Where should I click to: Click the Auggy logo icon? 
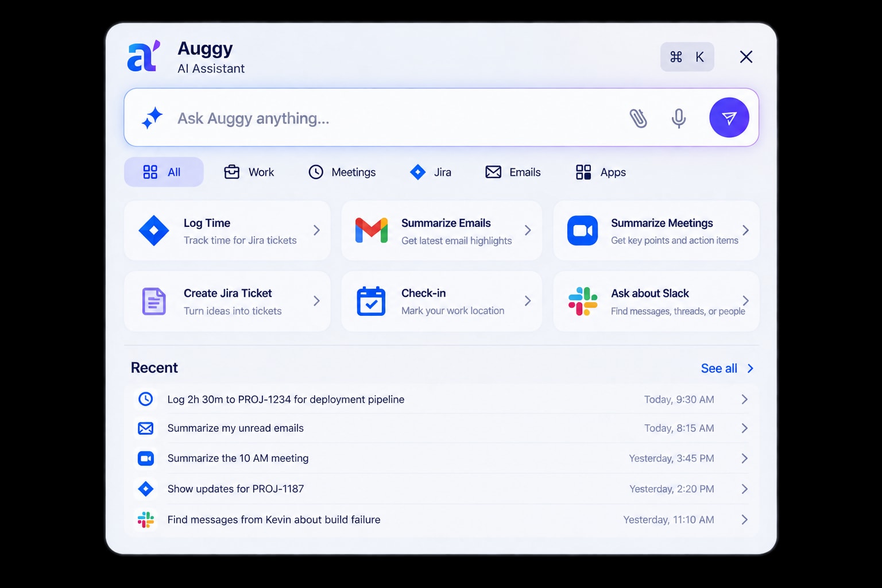click(x=144, y=56)
